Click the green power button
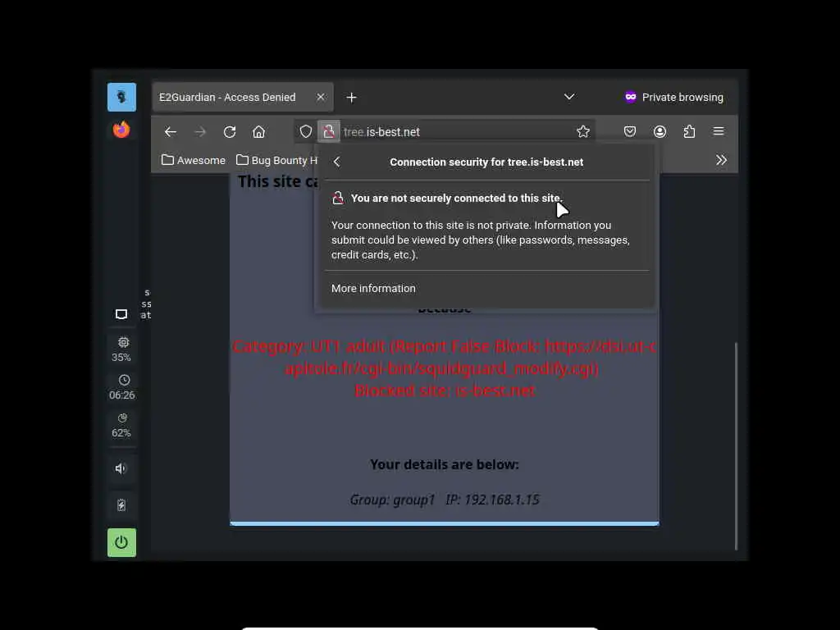Image resolution: width=840 pixels, height=630 pixels. coord(121,543)
